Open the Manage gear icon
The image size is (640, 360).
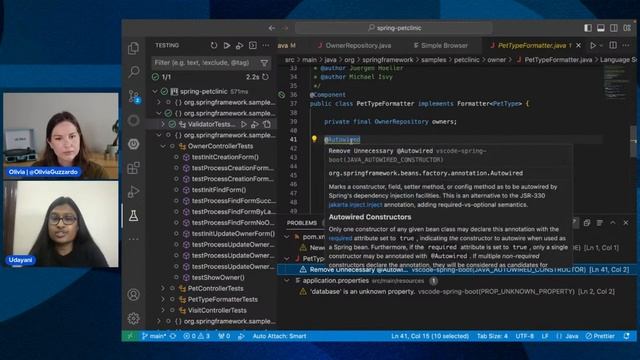(133, 318)
